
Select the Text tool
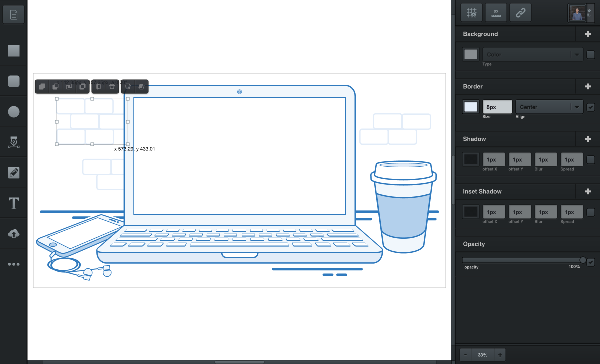[x=13, y=203]
